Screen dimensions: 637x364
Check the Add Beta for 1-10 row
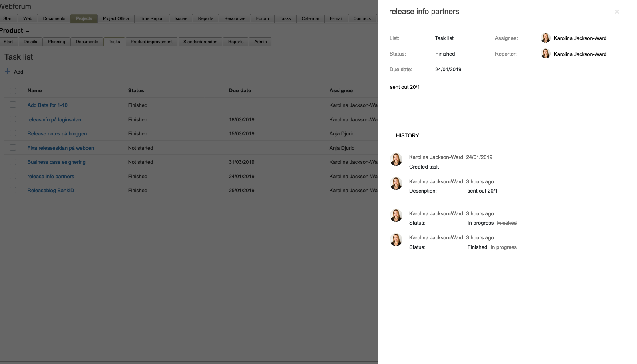coord(13,105)
